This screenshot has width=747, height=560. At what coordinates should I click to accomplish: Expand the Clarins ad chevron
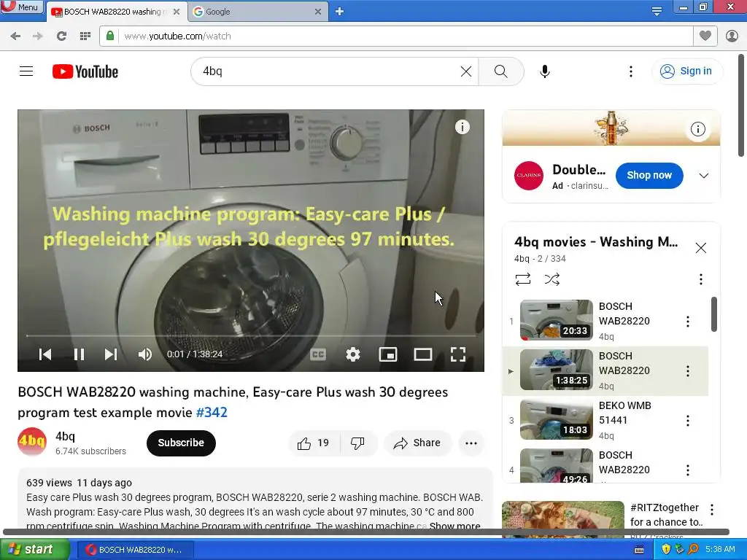704,176
